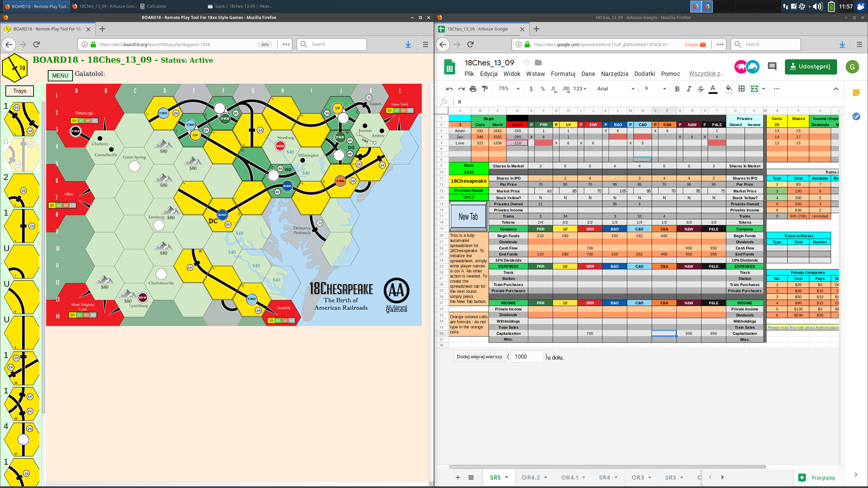Open the font size 9 dropdown

pos(655,89)
